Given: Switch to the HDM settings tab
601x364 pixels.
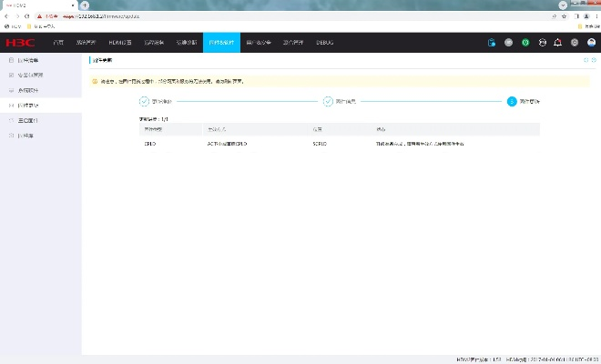Looking at the screenshot, I should pos(120,42).
